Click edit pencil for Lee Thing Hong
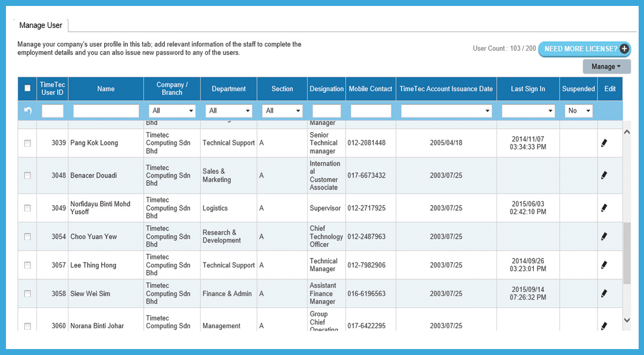This screenshot has width=644, height=355. 604,265
